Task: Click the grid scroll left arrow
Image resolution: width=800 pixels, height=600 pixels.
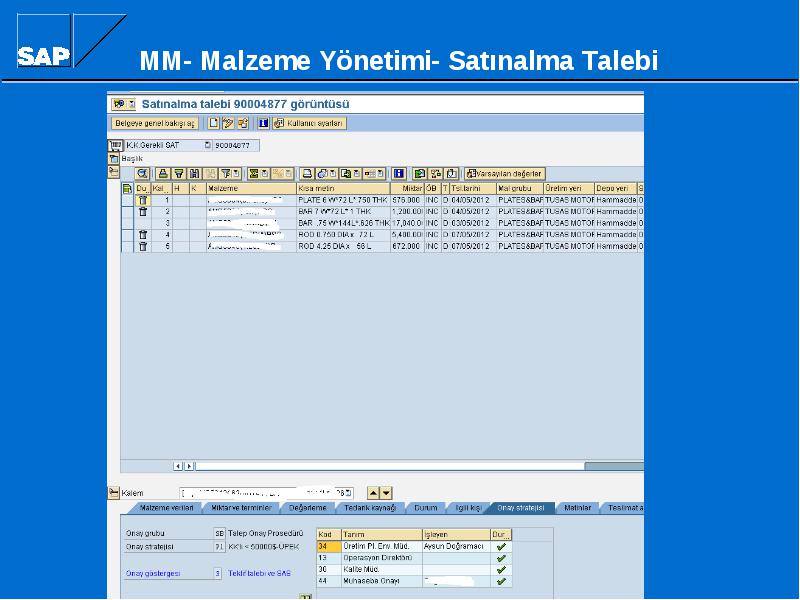Action: (x=178, y=466)
